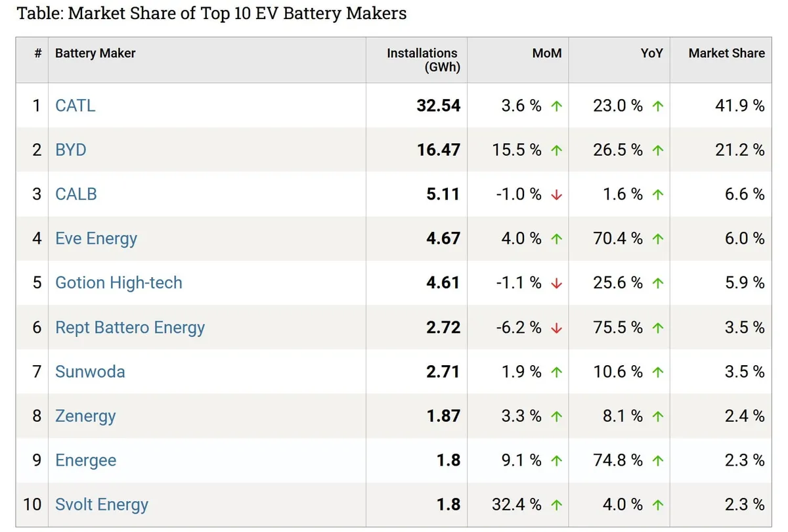The width and height of the screenshot is (788, 532).
Task: Click the red down arrow in Gotion High-tech's MoM cell
Action: (x=556, y=283)
